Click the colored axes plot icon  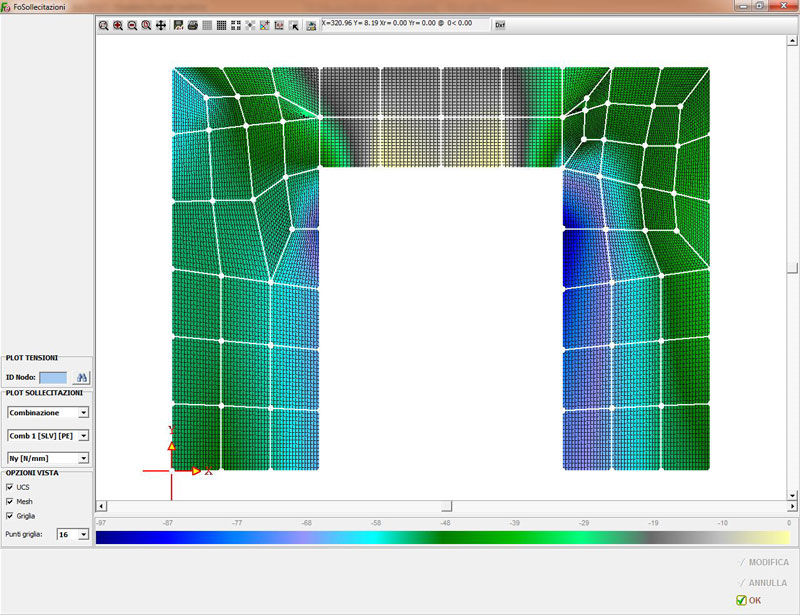pos(264,26)
